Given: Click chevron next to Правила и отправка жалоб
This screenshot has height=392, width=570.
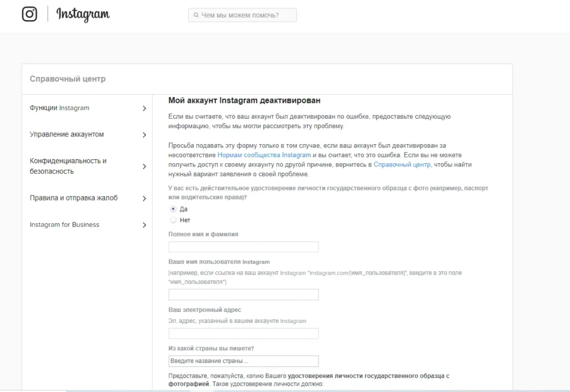Looking at the screenshot, I should point(144,199).
